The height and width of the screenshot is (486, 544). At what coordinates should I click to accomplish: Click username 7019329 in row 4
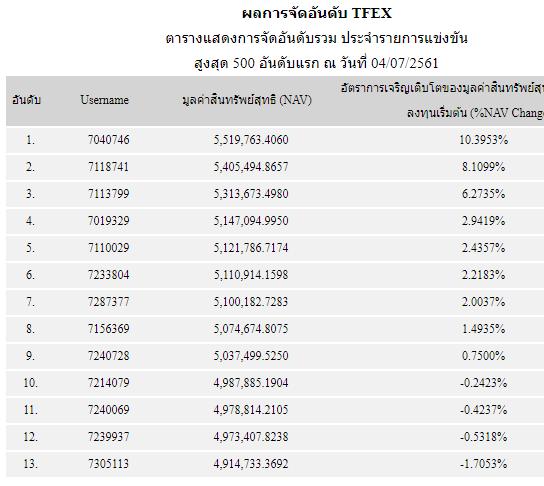pyautogui.click(x=109, y=221)
